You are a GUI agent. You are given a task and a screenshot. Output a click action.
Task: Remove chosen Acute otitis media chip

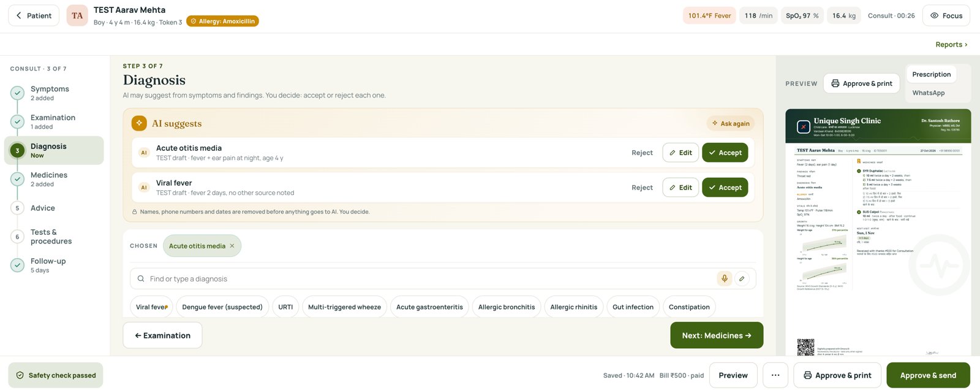tap(232, 246)
